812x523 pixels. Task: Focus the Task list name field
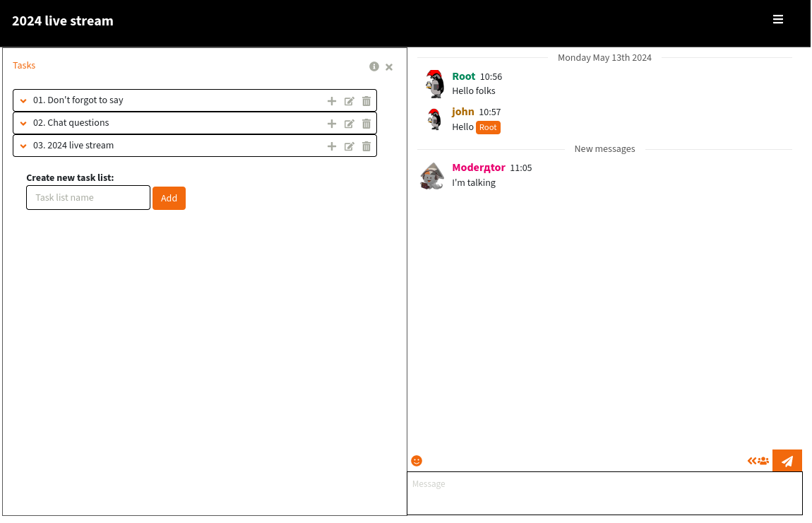point(88,197)
